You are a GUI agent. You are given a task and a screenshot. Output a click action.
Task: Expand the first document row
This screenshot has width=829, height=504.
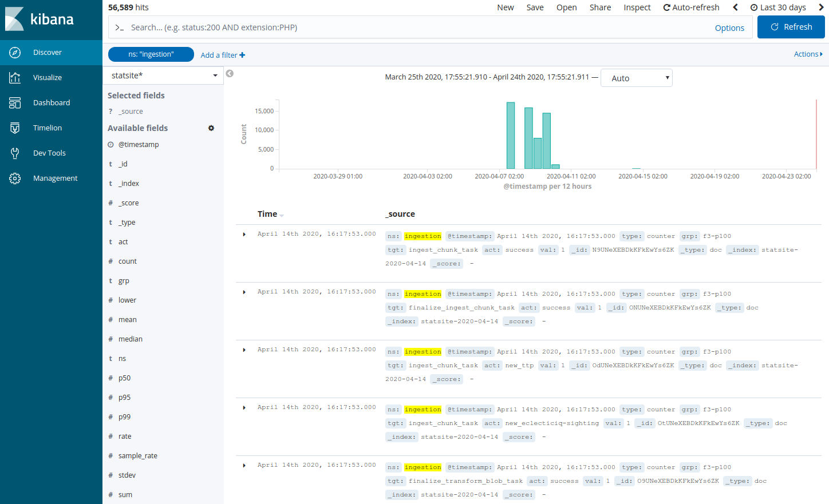pyautogui.click(x=244, y=235)
